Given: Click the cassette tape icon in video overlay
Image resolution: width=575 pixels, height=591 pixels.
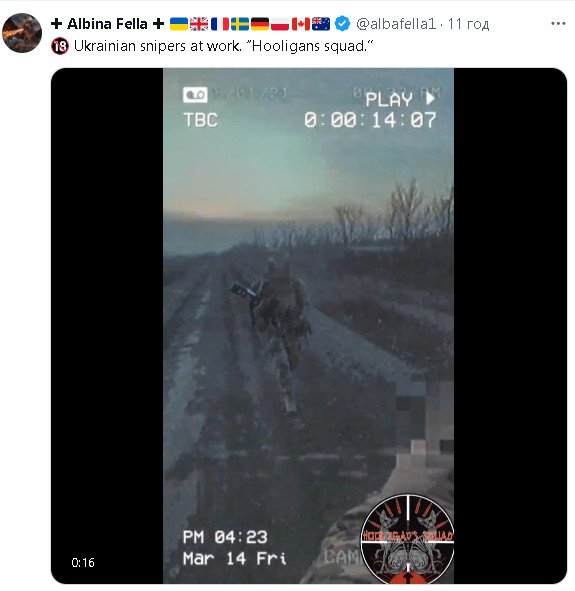Looking at the screenshot, I should [195, 95].
